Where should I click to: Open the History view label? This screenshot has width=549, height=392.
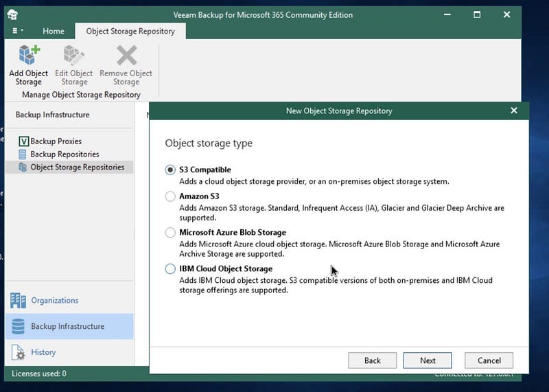point(43,352)
